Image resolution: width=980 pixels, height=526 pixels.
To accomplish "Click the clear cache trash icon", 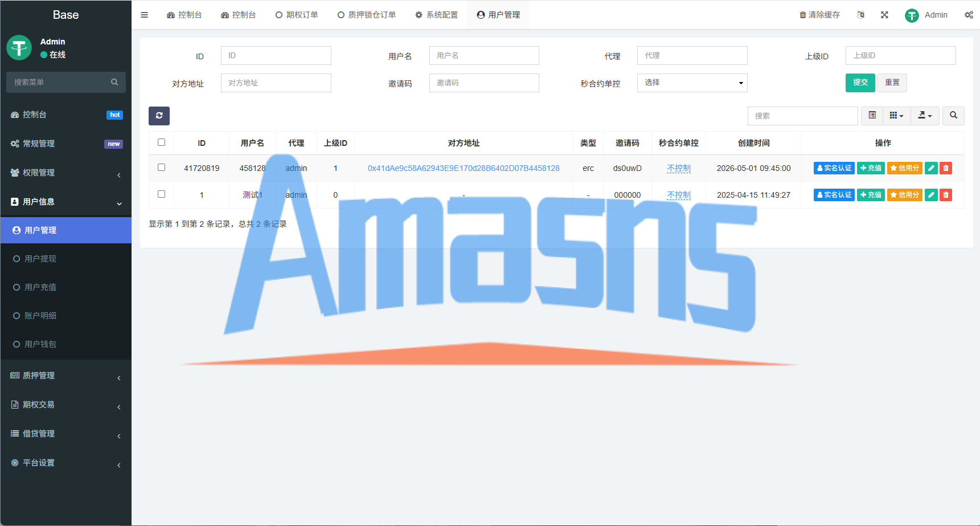I will [x=802, y=15].
